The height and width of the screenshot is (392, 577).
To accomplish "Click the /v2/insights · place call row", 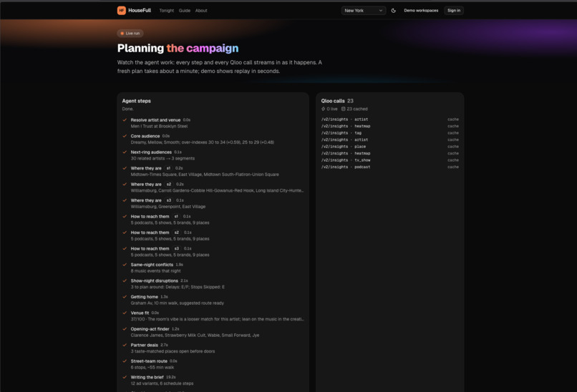I will [389, 147].
